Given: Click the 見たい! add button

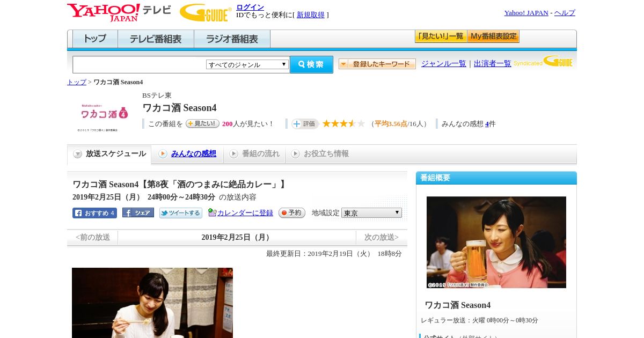Looking at the screenshot, I should [x=202, y=123].
